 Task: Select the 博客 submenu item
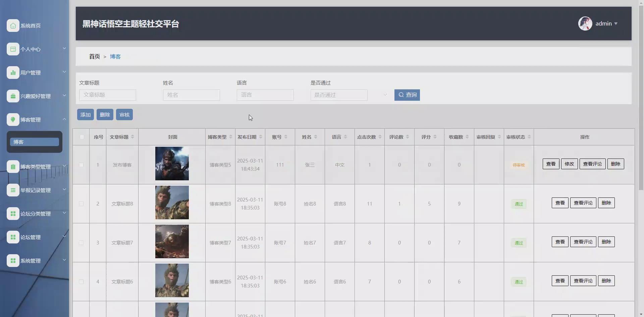(35, 142)
